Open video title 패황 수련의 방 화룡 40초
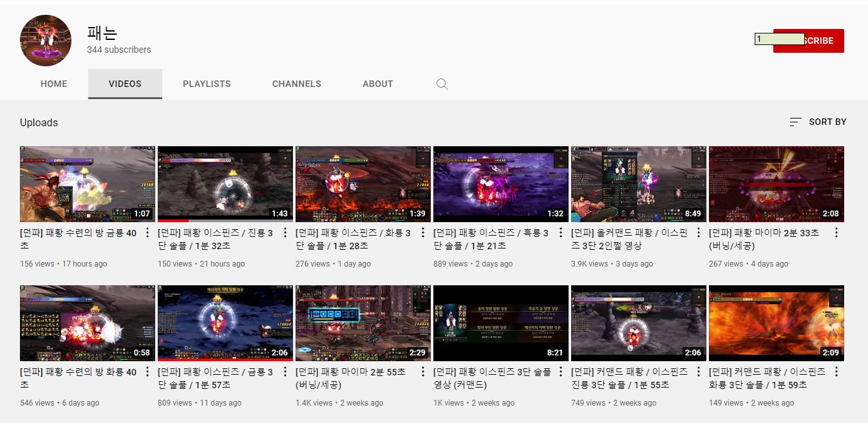The height and width of the screenshot is (423, 868). pyautogui.click(x=79, y=379)
